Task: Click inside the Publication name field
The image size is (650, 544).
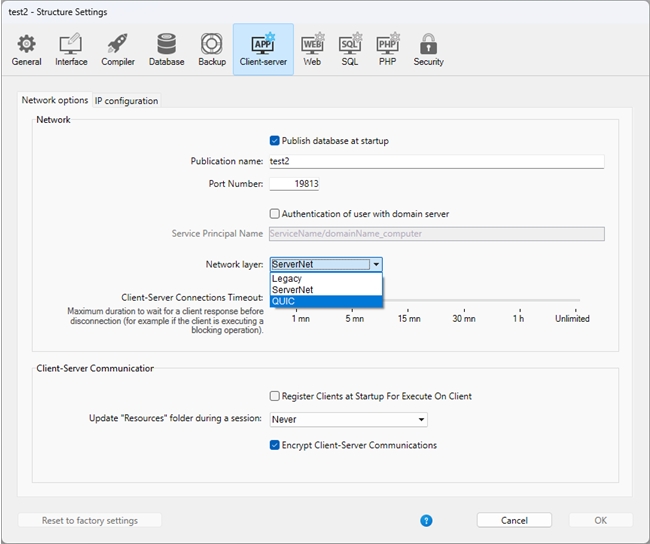Action: [435, 161]
